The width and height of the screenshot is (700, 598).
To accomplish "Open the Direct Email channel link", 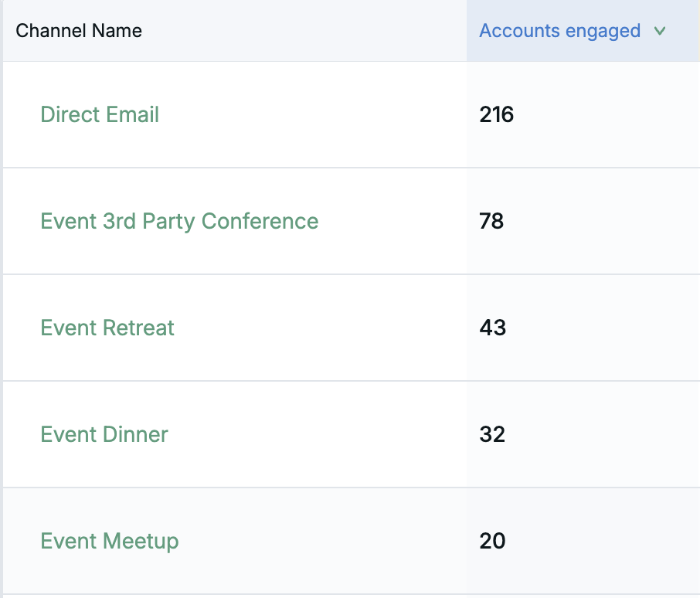I will point(100,115).
